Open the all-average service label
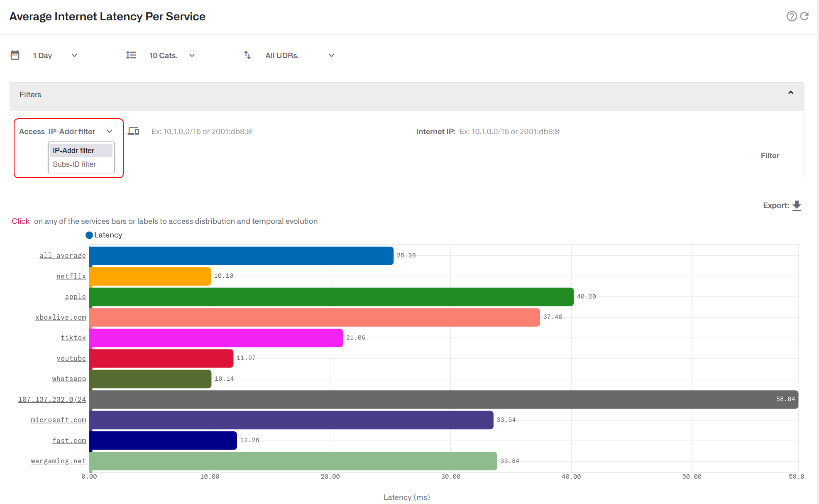The height and width of the screenshot is (504, 819). (63, 256)
